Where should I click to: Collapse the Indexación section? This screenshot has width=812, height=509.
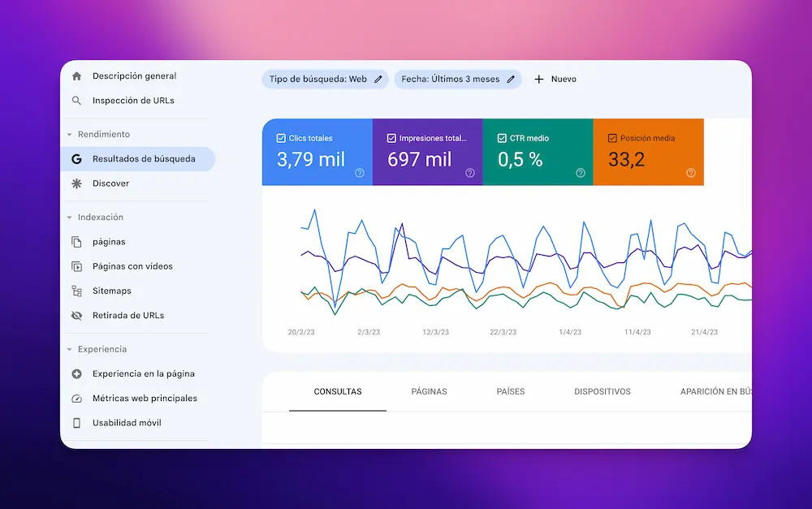pyautogui.click(x=70, y=218)
